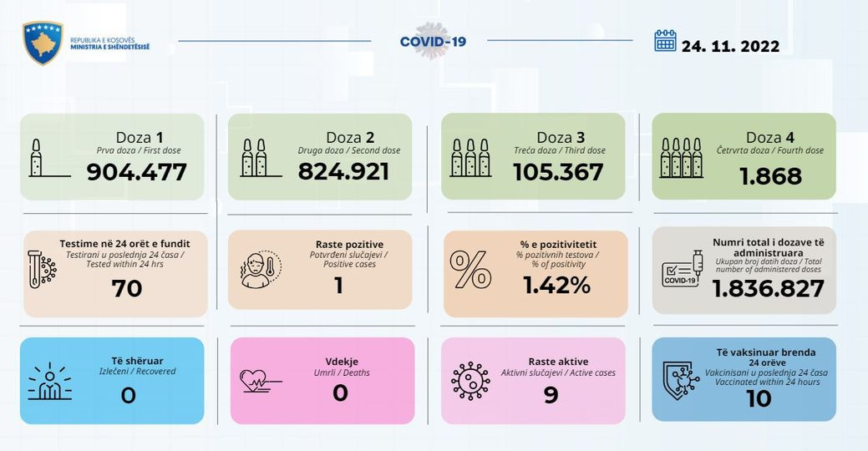The height and width of the screenshot is (451, 868).
Task: Click the heartbeat icon in Vdekje card
Action: (x=260, y=381)
